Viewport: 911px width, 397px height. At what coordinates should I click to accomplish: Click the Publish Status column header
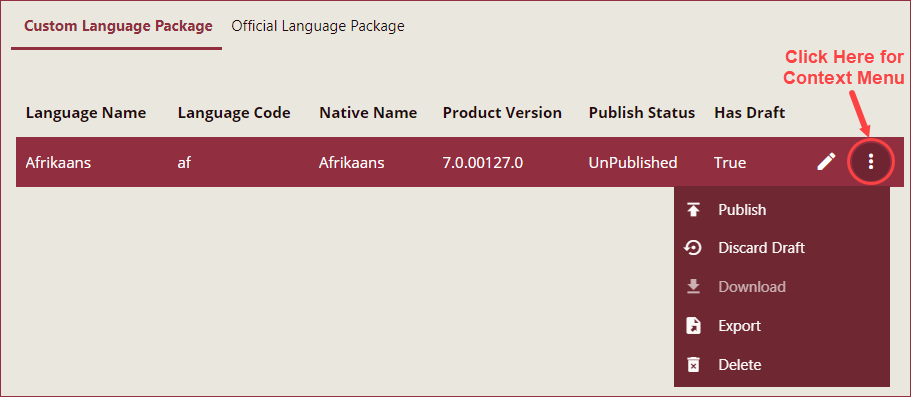pyautogui.click(x=642, y=112)
